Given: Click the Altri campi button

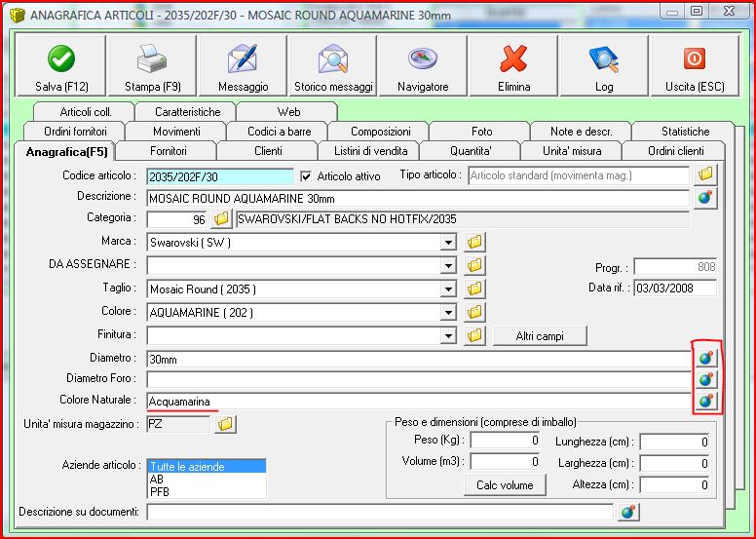Looking at the screenshot, I should coord(540,336).
